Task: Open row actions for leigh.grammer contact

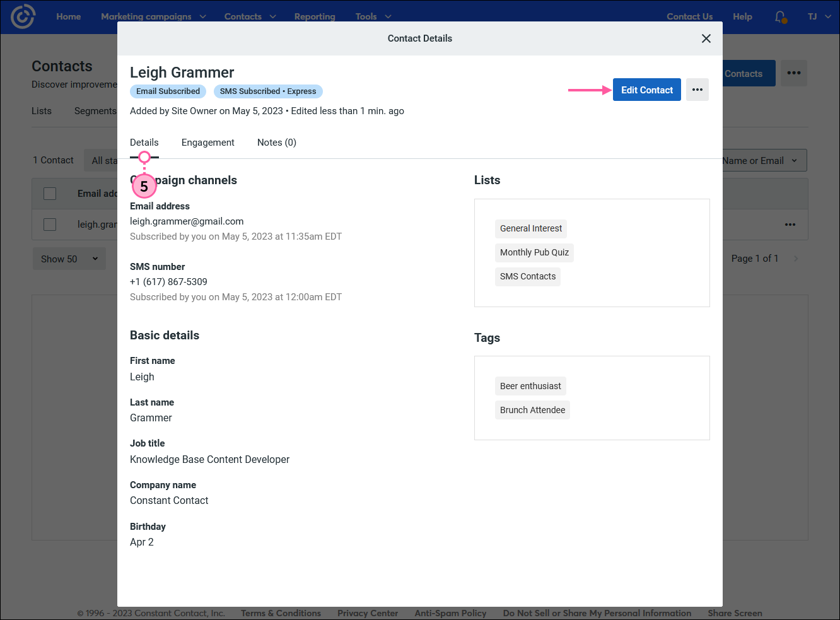Action: [790, 224]
